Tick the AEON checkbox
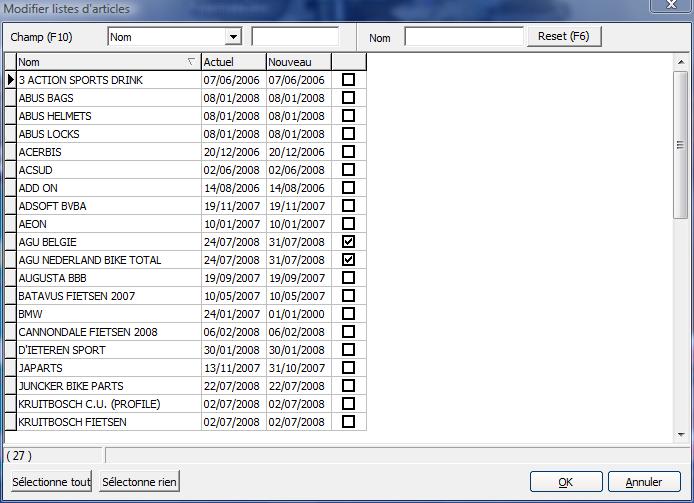The height and width of the screenshot is (503, 694). tap(349, 224)
